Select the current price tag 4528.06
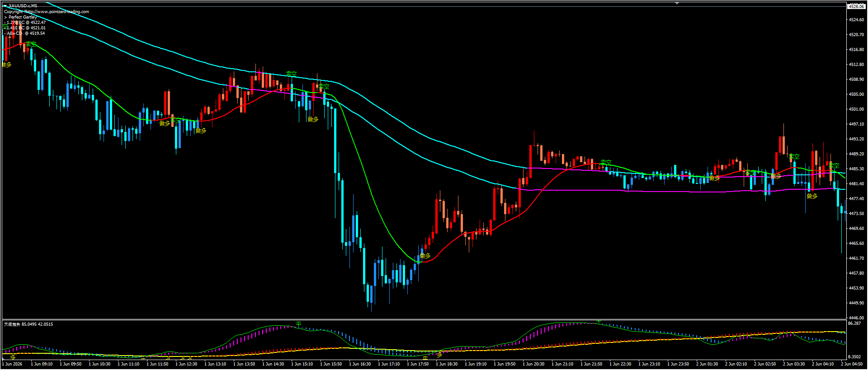868x370 pixels. pos(856,6)
